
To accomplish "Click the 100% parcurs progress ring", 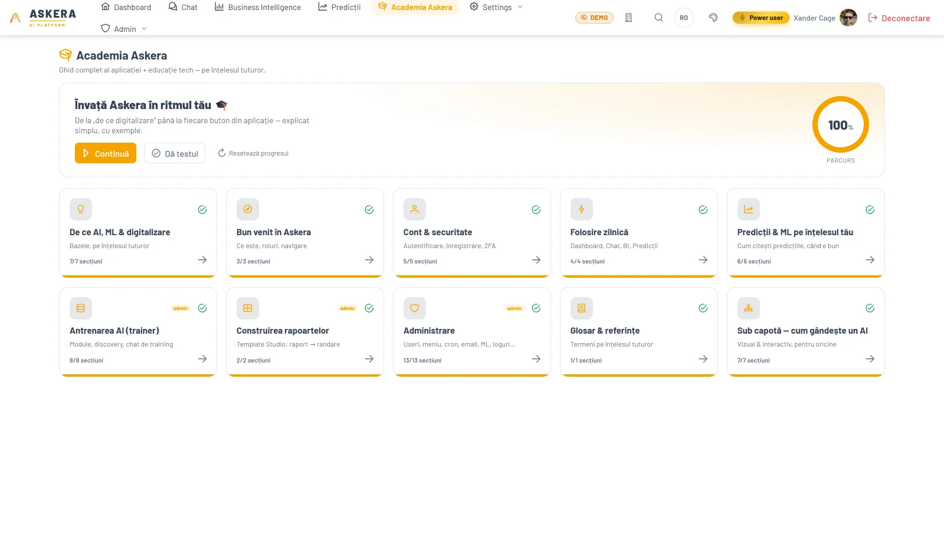I will click(841, 125).
